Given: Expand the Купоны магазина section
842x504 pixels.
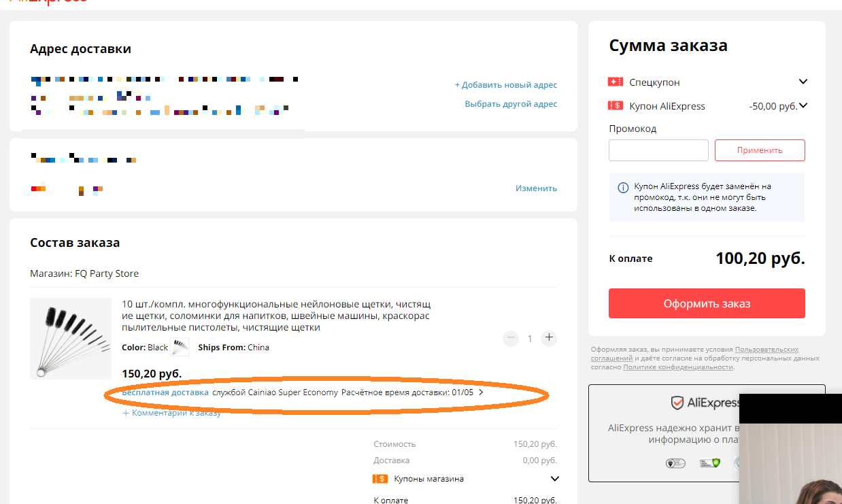Looking at the screenshot, I should click(x=554, y=479).
